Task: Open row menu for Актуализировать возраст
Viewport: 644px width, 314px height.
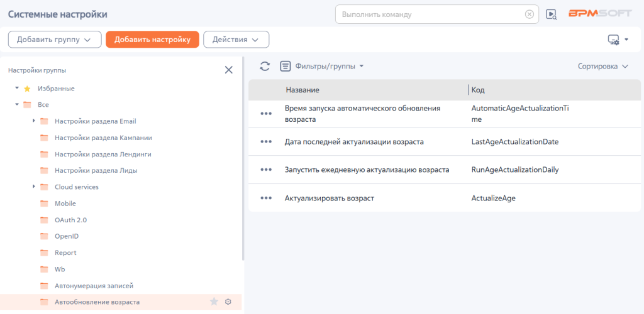Action: pyautogui.click(x=266, y=198)
